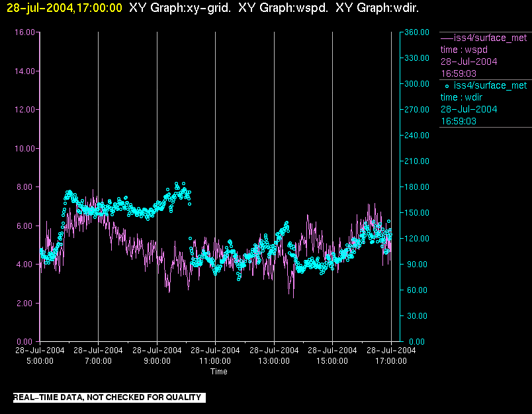Click the time axis label 5:00:00
Screen dimensions: 532x414
[40, 361]
